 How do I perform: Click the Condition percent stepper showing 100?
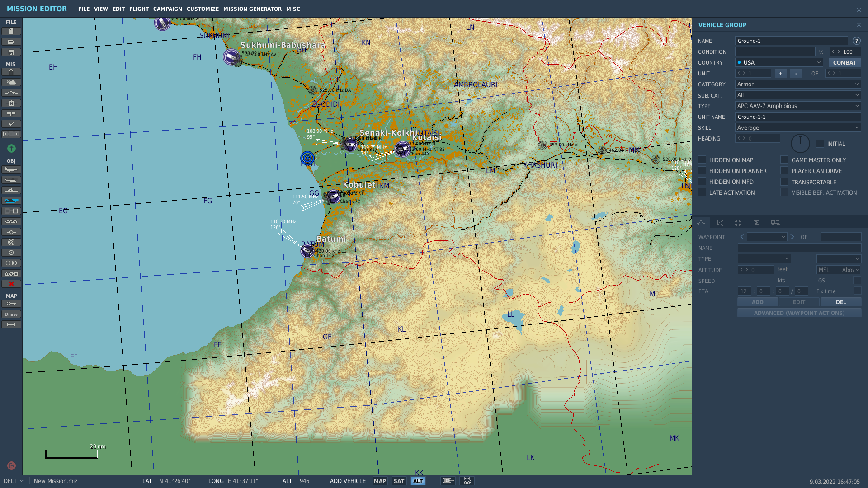(x=845, y=52)
